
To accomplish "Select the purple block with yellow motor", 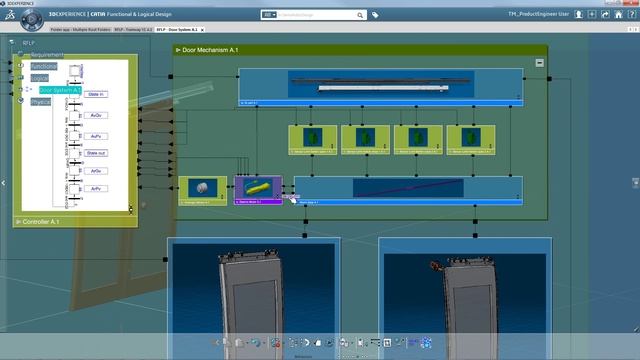I will tap(258, 190).
